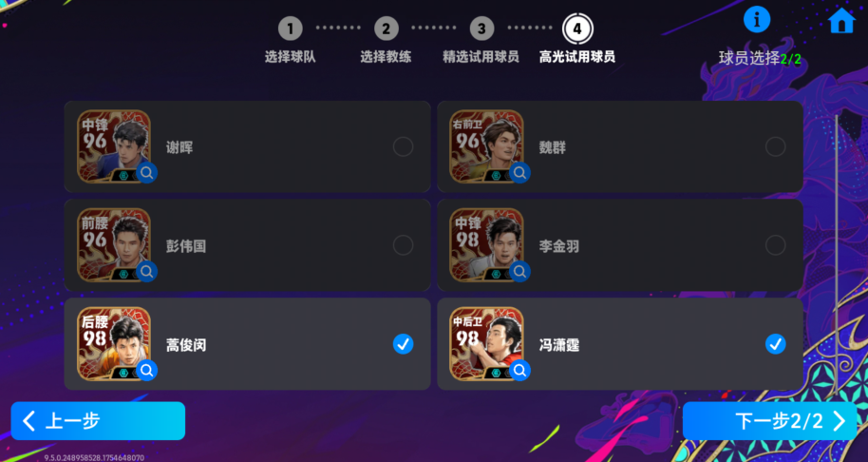Open 彭伟国 player card thumbnail
The height and width of the screenshot is (462, 868).
click(x=113, y=245)
